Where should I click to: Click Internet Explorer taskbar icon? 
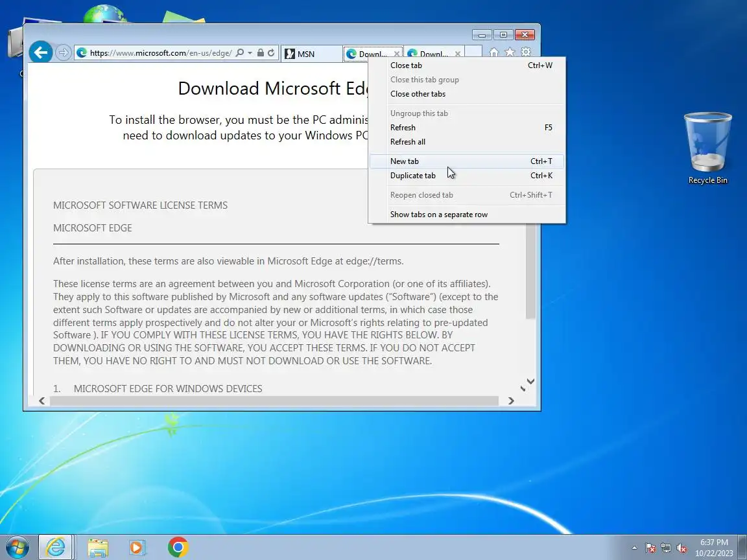(x=55, y=547)
